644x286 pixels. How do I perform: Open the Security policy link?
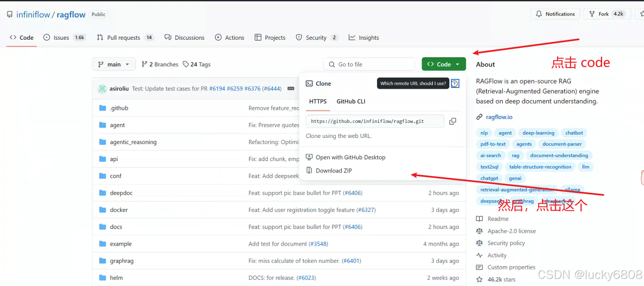click(x=506, y=243)
